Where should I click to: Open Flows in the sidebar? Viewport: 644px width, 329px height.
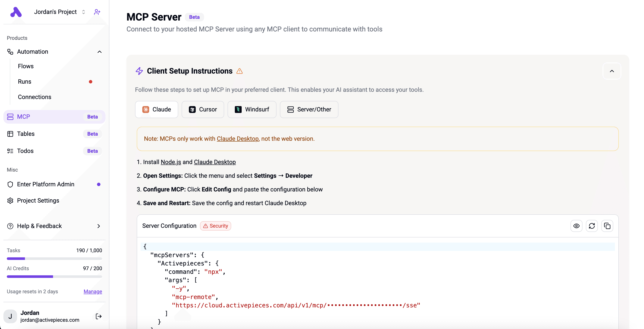click(26, 66)
